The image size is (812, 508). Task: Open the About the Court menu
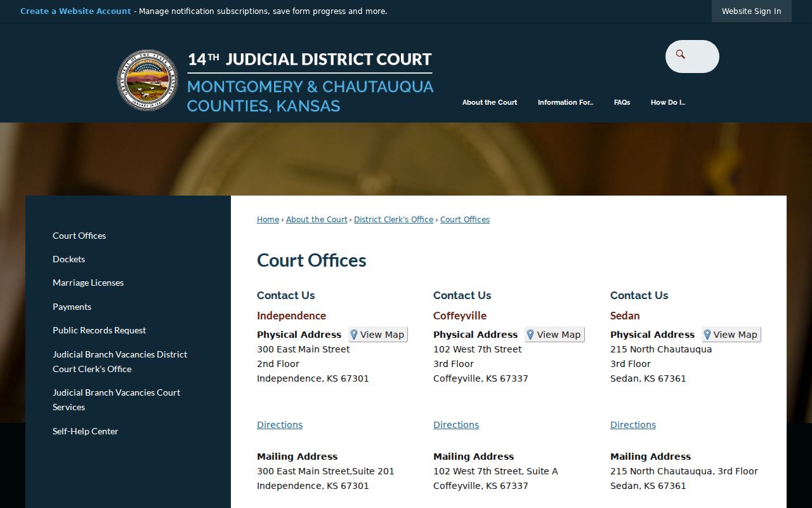tap(490, 102)
